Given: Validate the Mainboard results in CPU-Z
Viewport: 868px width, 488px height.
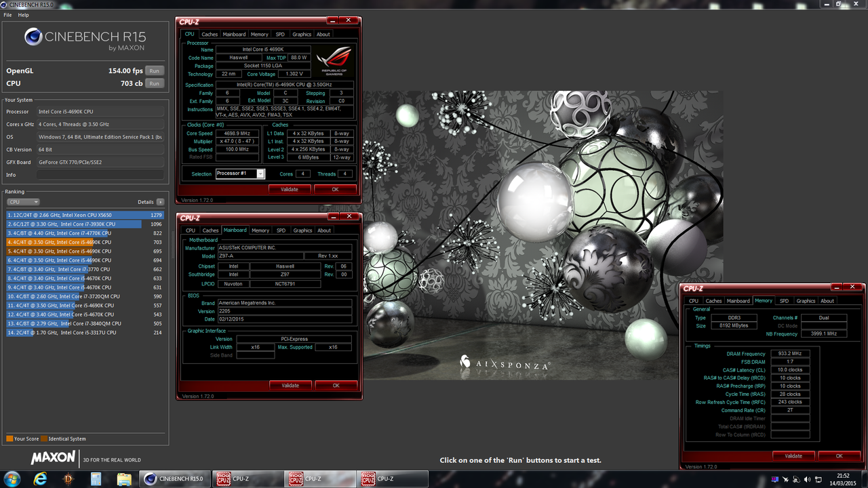Looking at the screenshot, I should pyautogui.click(x=290, y=385).
